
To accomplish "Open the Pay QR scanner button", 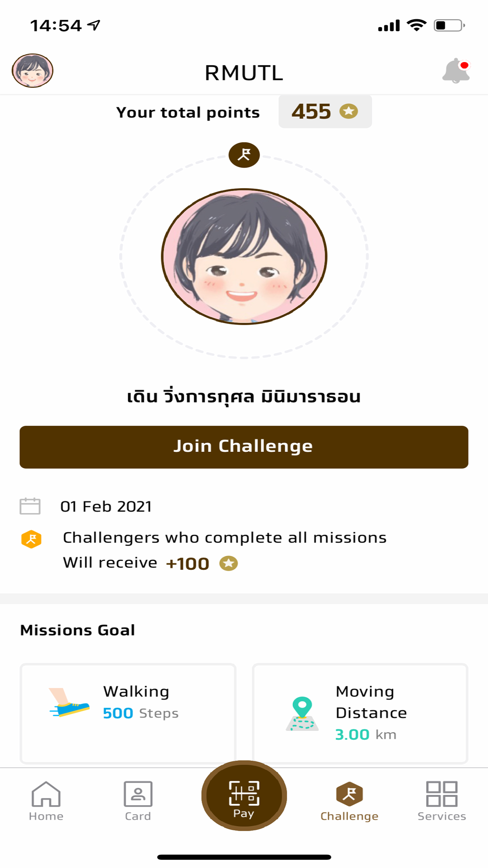I will tap(244, 796).
